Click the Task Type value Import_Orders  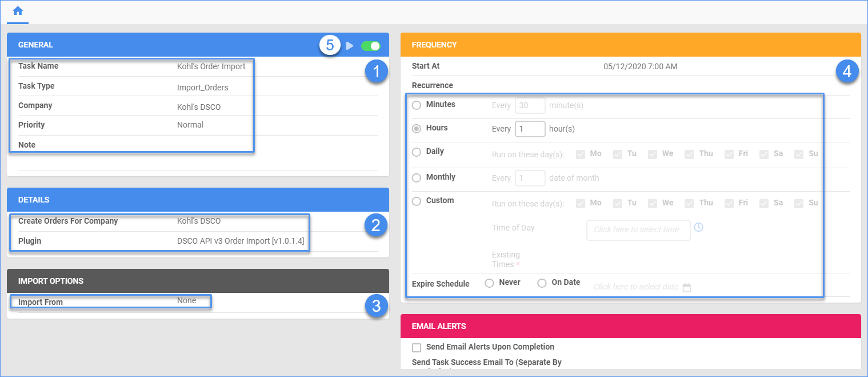pos(203,88)
